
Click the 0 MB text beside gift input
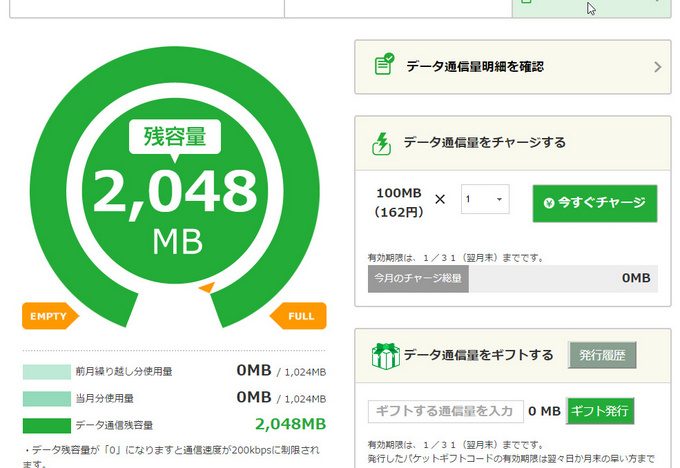click(544, 411)
